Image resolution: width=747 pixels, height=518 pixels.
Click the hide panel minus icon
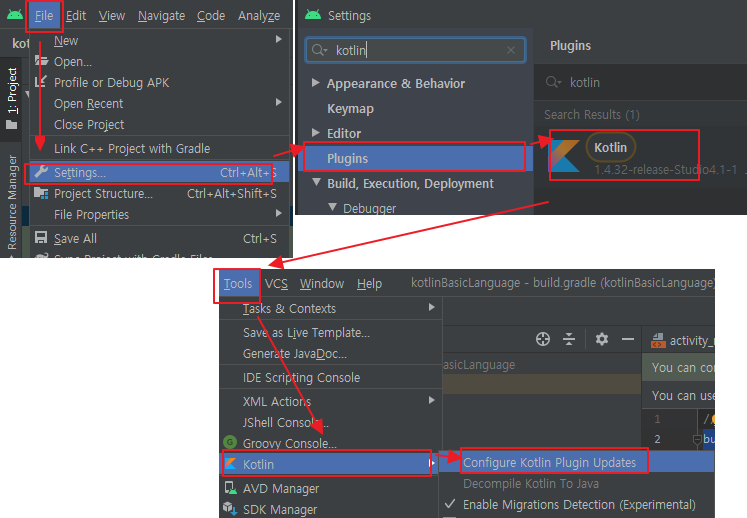click(628, 339)
